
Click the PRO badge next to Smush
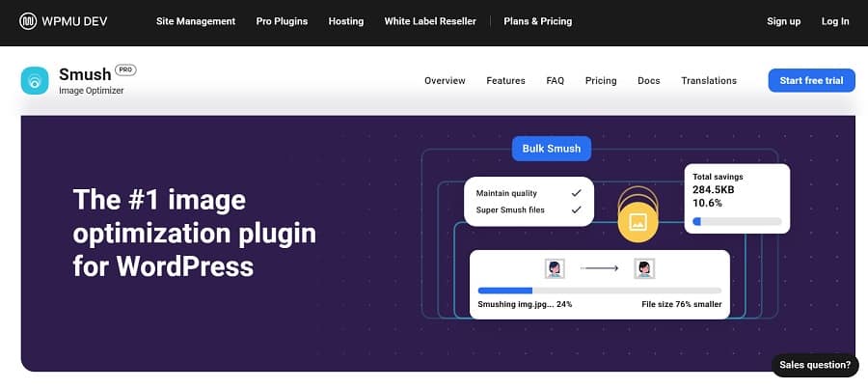126,69
